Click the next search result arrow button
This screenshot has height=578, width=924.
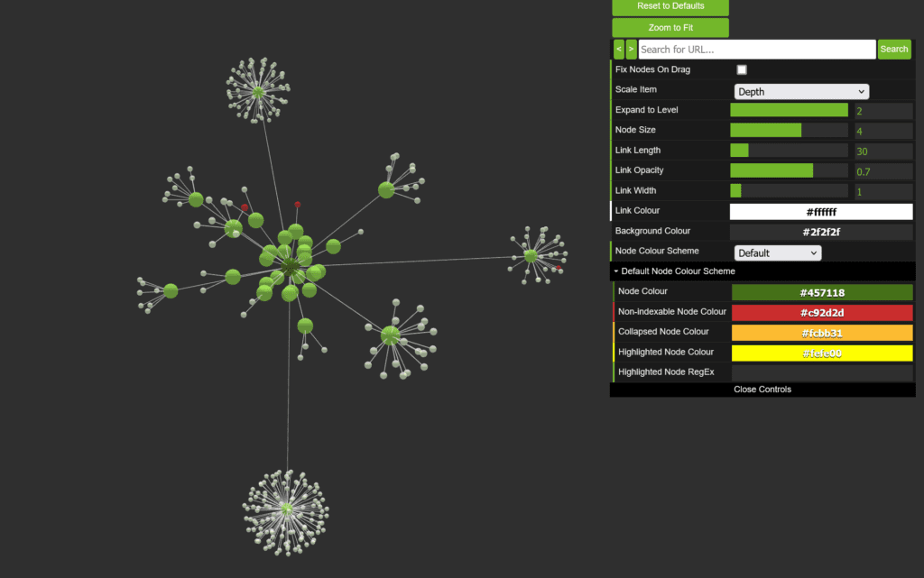(x=631, y=50)
